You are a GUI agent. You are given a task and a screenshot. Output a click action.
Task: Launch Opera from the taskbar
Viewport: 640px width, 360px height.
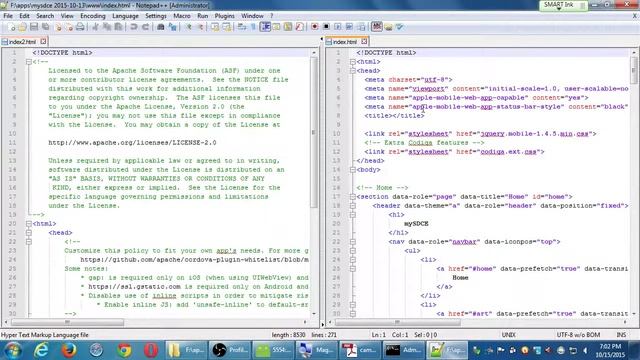(x=151, y=350)
